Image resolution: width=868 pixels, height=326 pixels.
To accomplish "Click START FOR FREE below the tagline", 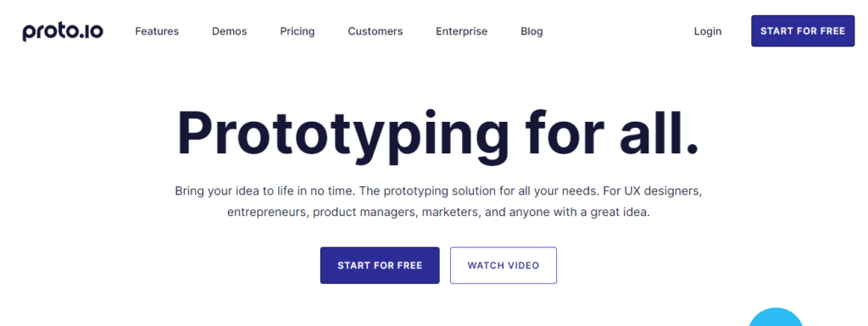I will point(380,265).
